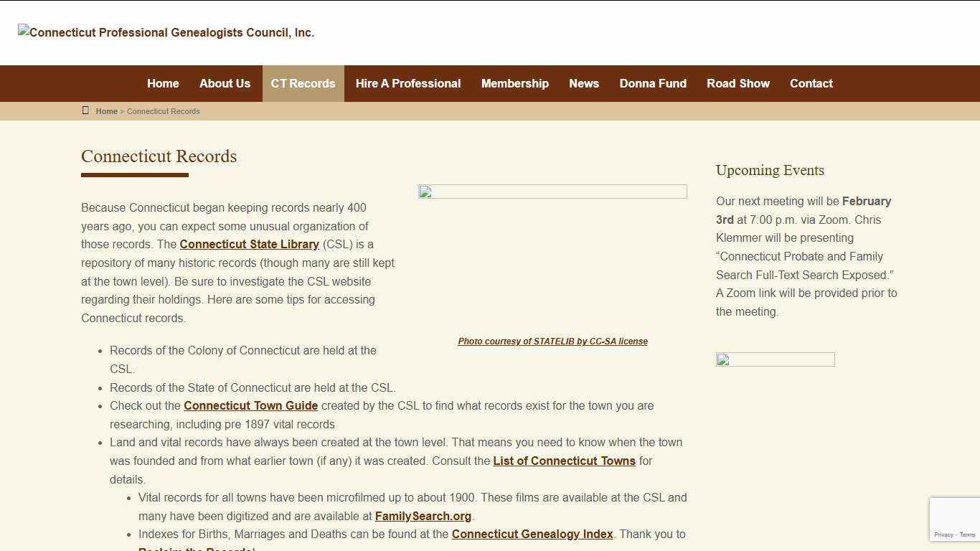Click the Home breadcrumb link
The width and height of the screenshot is (980, 551).
click(106, 111)
